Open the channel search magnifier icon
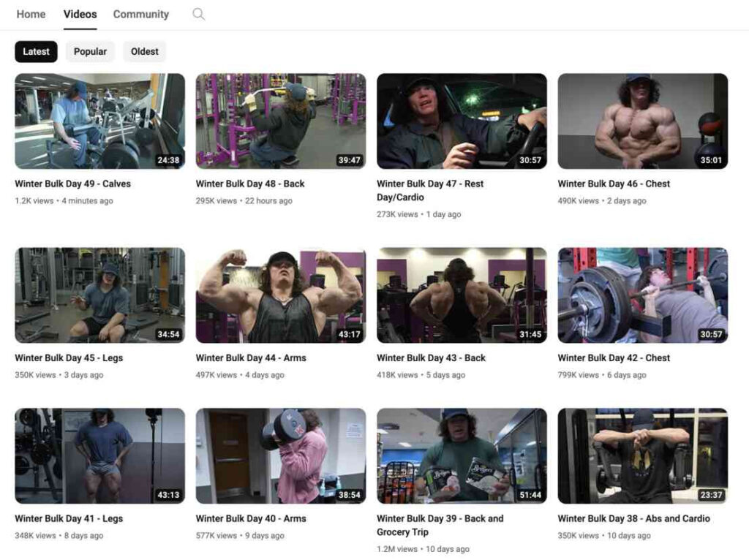This screenshot has height=560, width=749. click(199, 15)
